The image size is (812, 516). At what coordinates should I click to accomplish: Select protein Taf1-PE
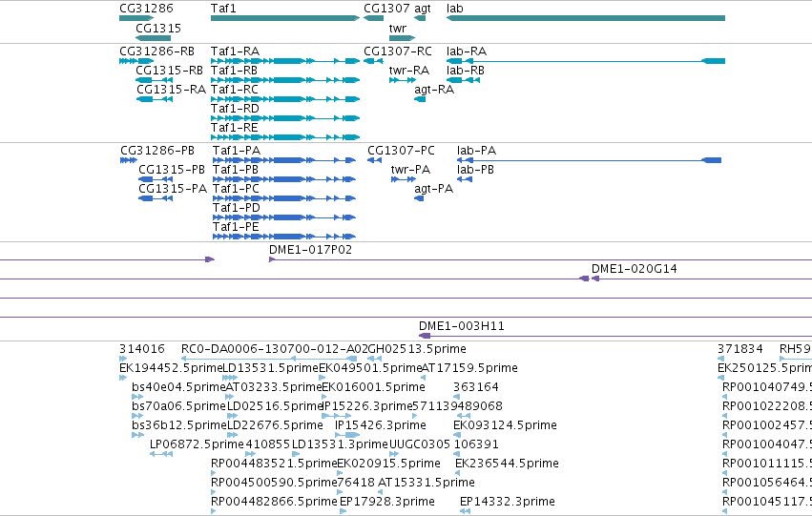click(x=236, y=227)
